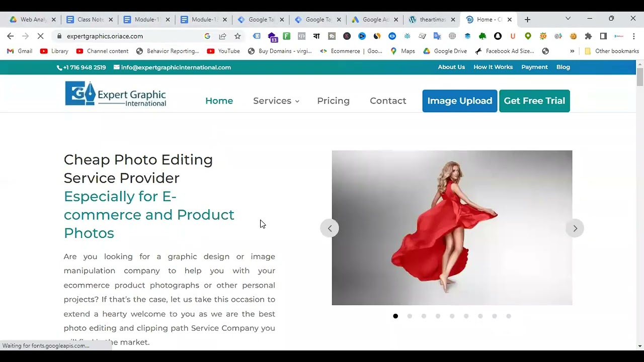Image resolution: width=644 pixels, height=362 pixels.
Task: Select the ninth carousel dot
Action: [509, 316]
